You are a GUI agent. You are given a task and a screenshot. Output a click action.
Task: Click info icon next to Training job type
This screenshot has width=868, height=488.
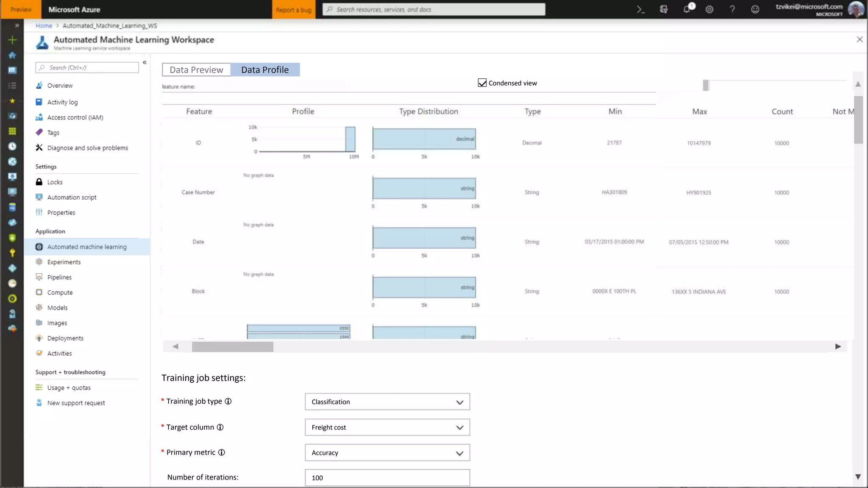coord(228,401)
